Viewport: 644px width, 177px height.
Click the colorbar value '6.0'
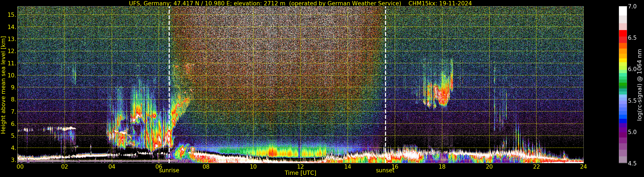632,69
